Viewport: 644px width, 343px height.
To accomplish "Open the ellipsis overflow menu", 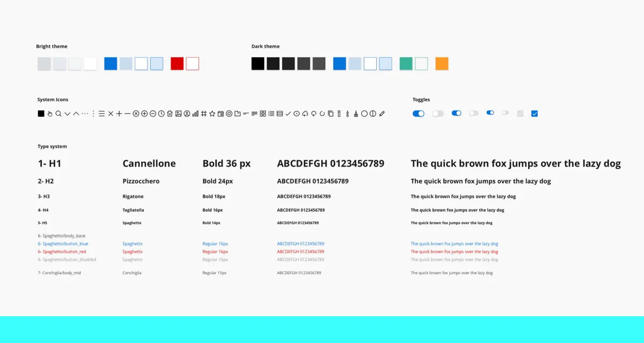I will point(85,113).
